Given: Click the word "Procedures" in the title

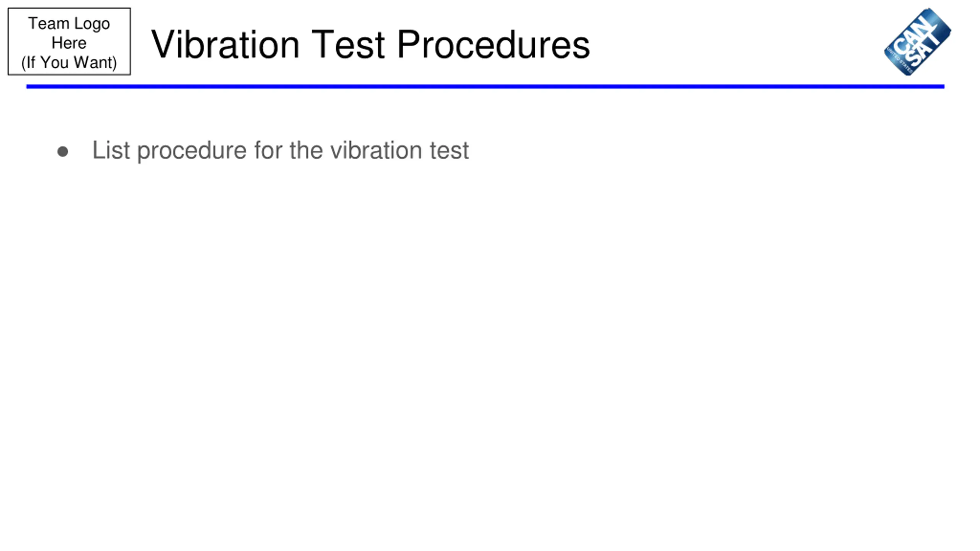Looking at the screenshot, I should (494, 45).
